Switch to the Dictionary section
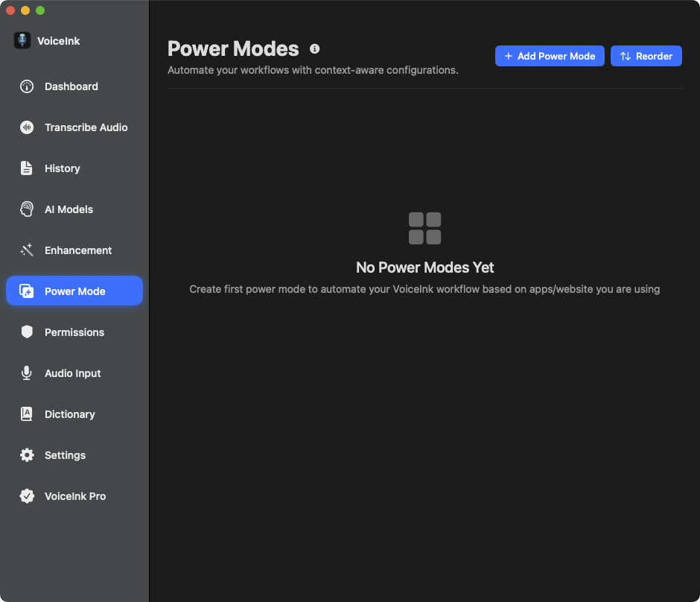The height and width of the screenshot is (602, 700). pos(69,414)
